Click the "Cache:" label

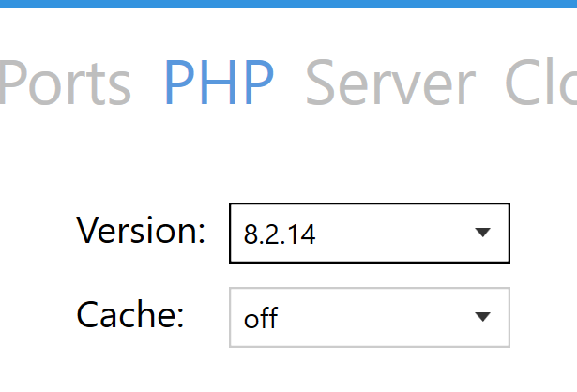coord(129,314)
